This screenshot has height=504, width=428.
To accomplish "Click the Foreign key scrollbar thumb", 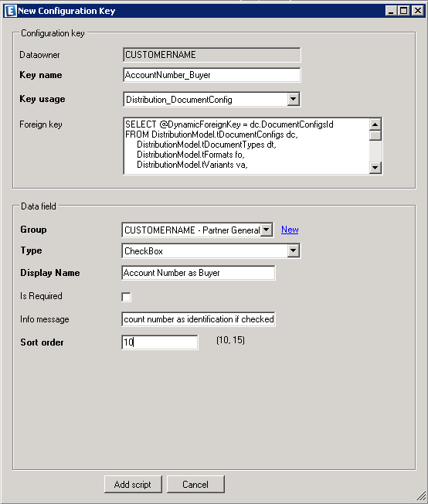I will [375, 135].
